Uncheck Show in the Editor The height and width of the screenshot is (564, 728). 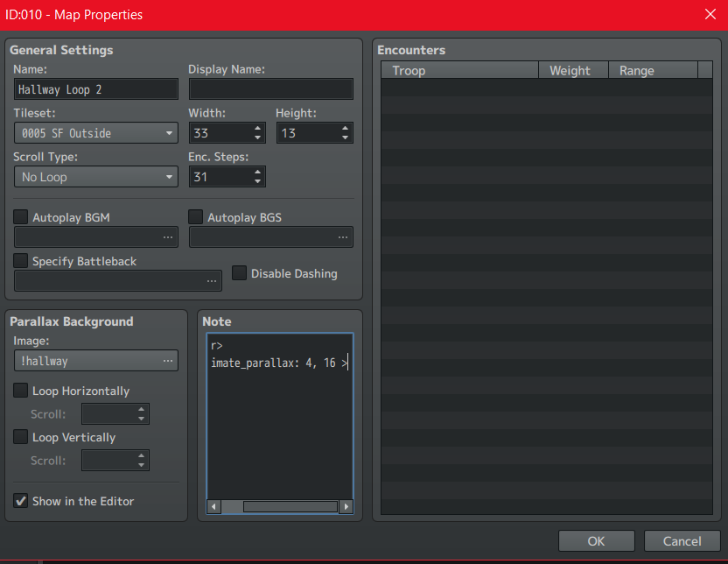click(21, 501)
